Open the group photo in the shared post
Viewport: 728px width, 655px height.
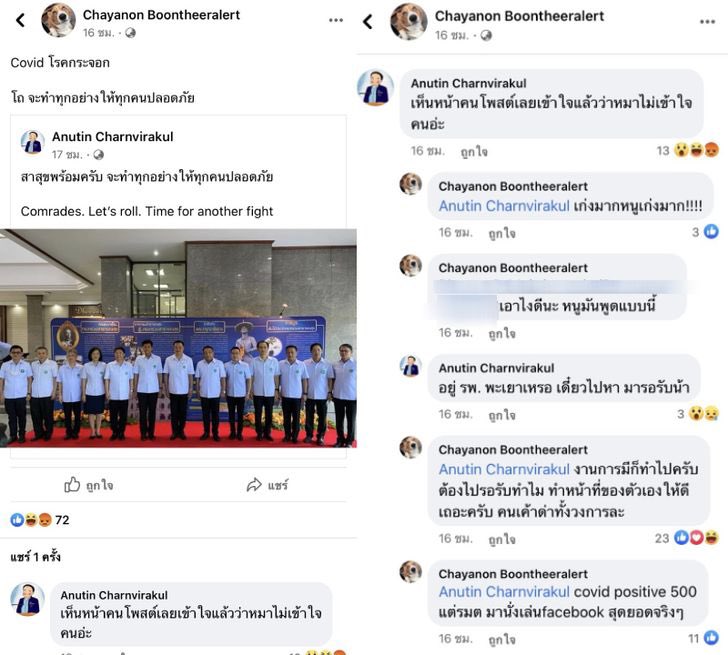click(x=178, y=338)
